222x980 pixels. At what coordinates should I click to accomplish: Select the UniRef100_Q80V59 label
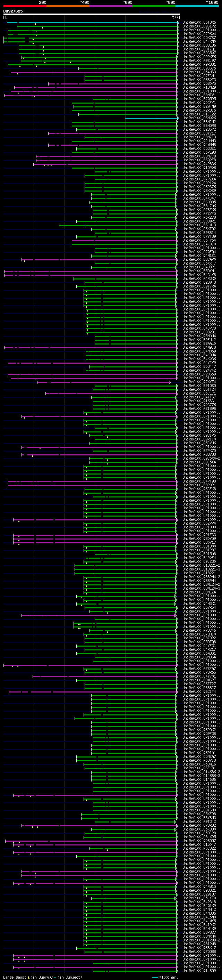199,539
